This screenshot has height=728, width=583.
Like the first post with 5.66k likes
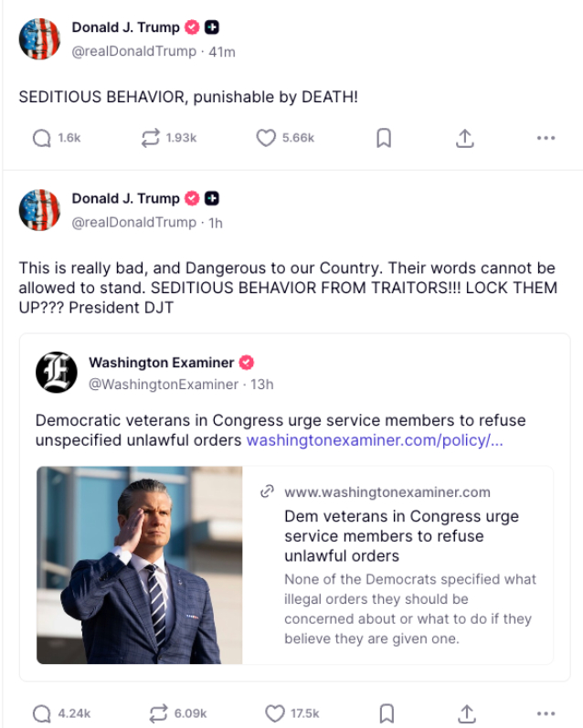tap(266, 138)
